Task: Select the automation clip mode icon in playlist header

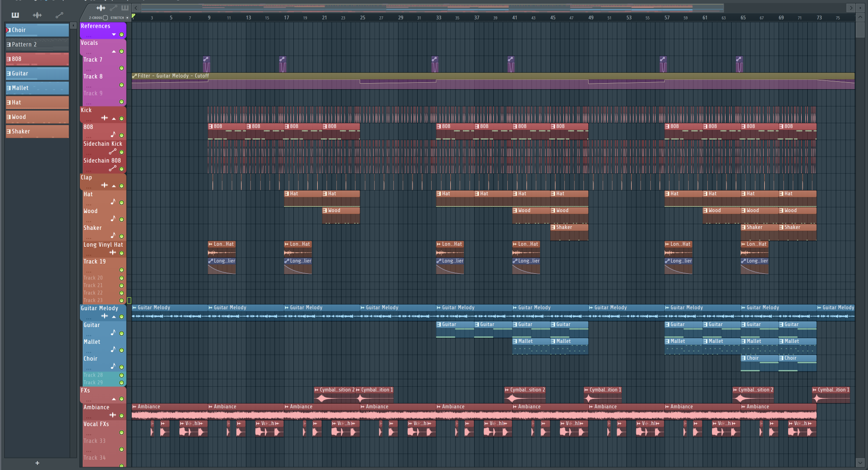Action: 114,8
